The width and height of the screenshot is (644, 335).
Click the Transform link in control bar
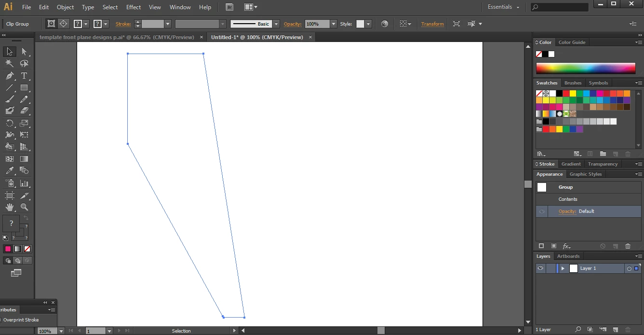(x=432, y=24)
